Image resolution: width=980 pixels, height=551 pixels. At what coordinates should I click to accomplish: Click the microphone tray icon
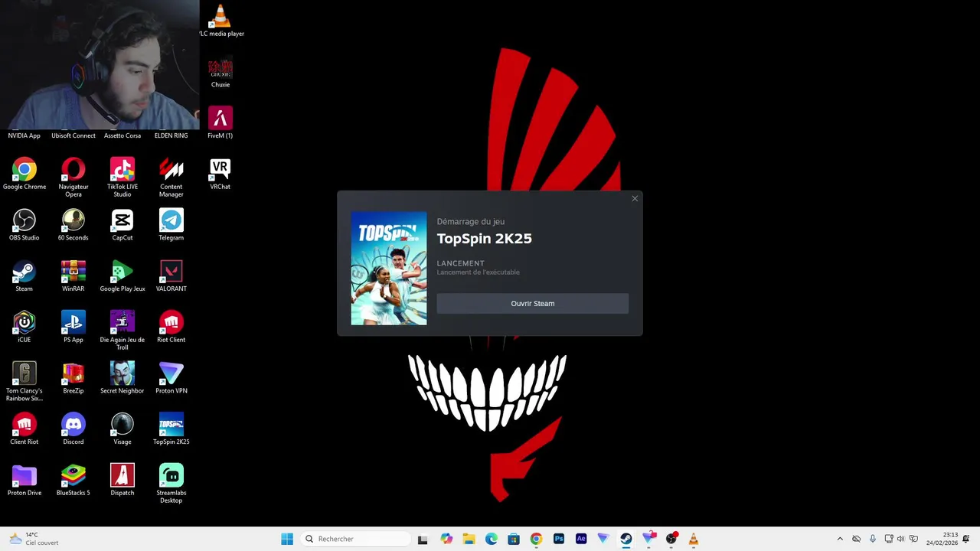tap(873, 539)
